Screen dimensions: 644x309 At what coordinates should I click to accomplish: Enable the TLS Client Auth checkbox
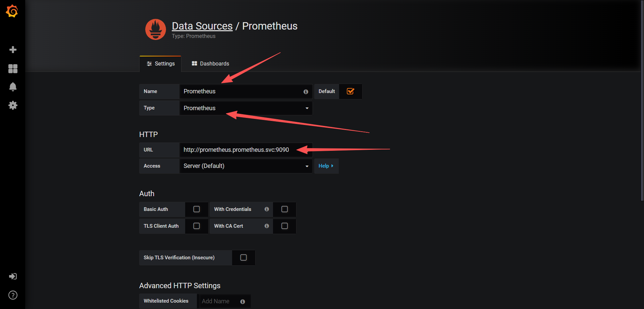click(197, 226)
